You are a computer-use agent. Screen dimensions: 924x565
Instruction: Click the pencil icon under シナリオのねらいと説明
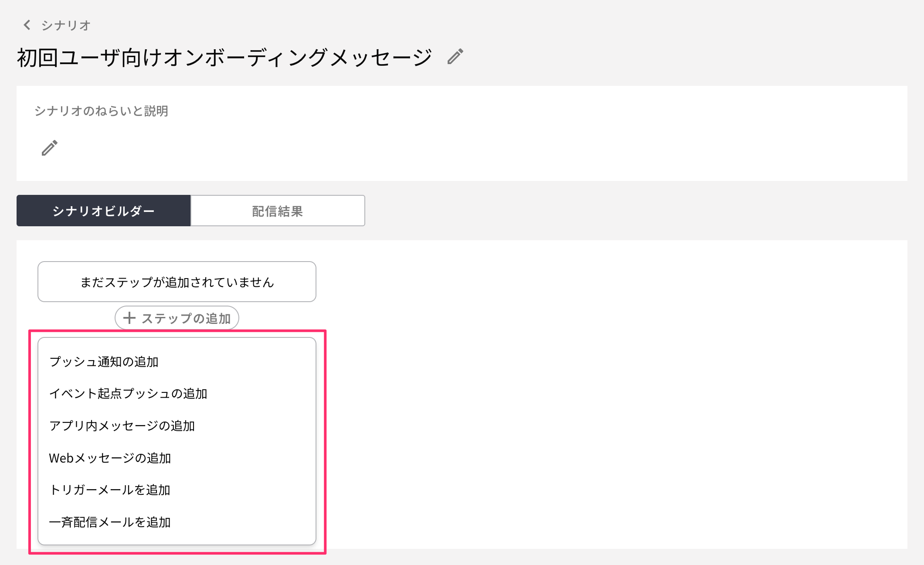50,148
